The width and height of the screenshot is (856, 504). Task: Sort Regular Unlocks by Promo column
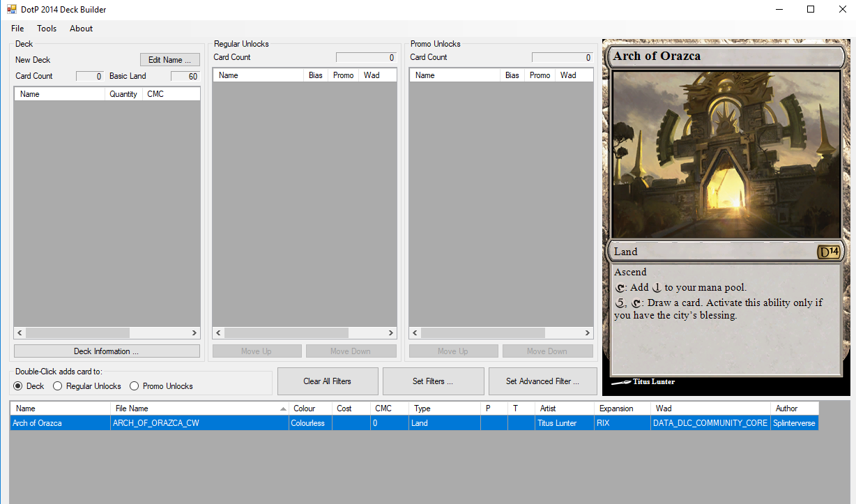tap(343, 75)
